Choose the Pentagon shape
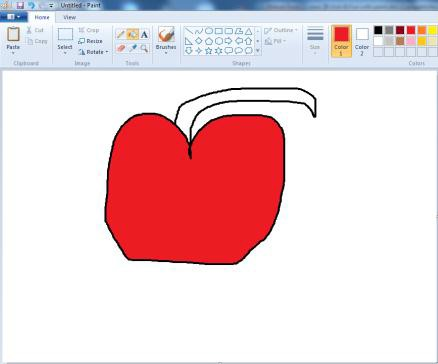 [209, 41]
